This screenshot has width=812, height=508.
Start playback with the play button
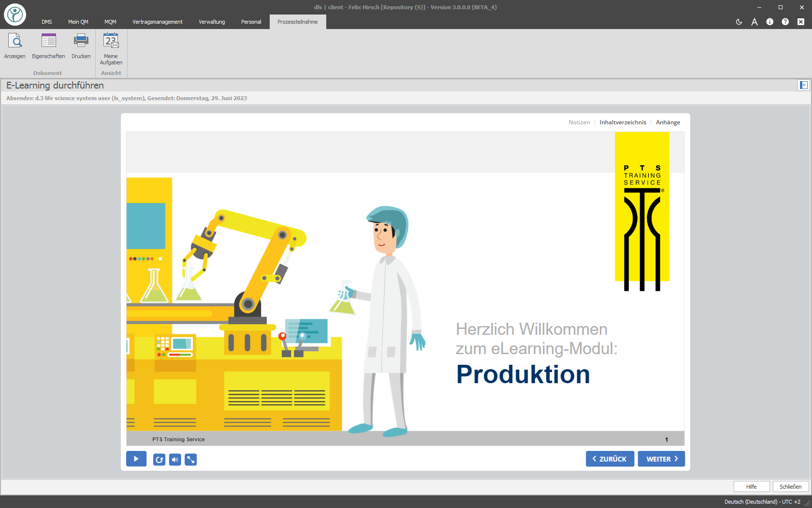tap(136, 458)
